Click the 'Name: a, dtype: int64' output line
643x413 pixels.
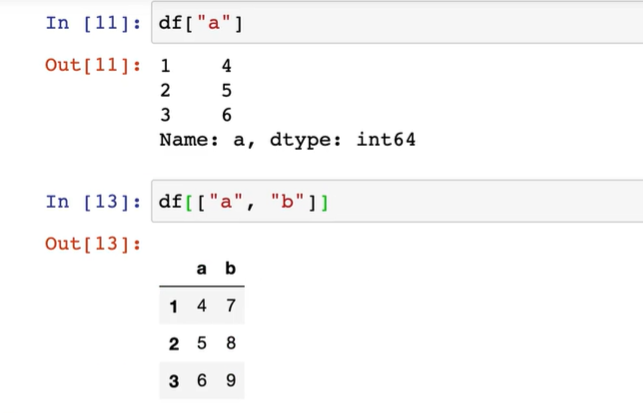[x=287, y=140]
